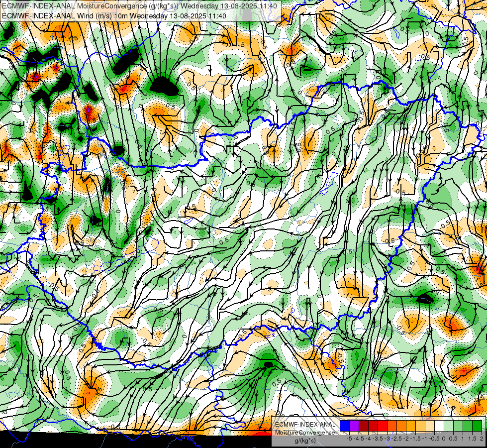Pick the green swatch between 0.5 and 1
The height and width of the screenshot is (448, 487).
click(458, 426)
